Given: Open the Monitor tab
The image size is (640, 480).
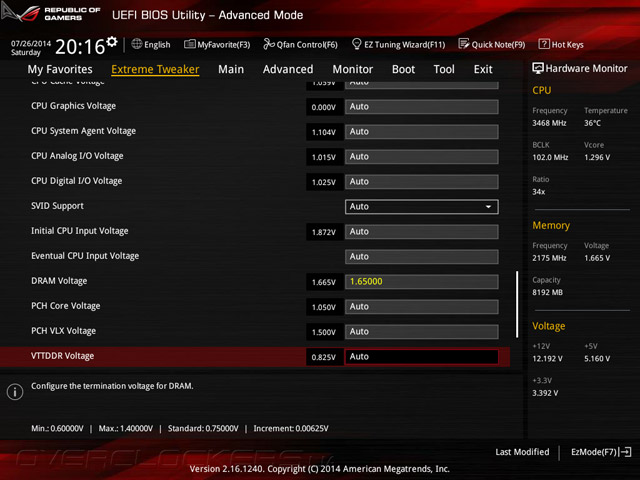Looking at the screenshot, I should coord(353,69).
